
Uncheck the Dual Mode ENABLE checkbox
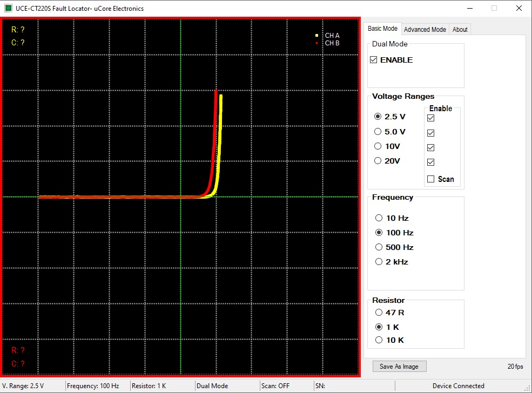point(374,60)
